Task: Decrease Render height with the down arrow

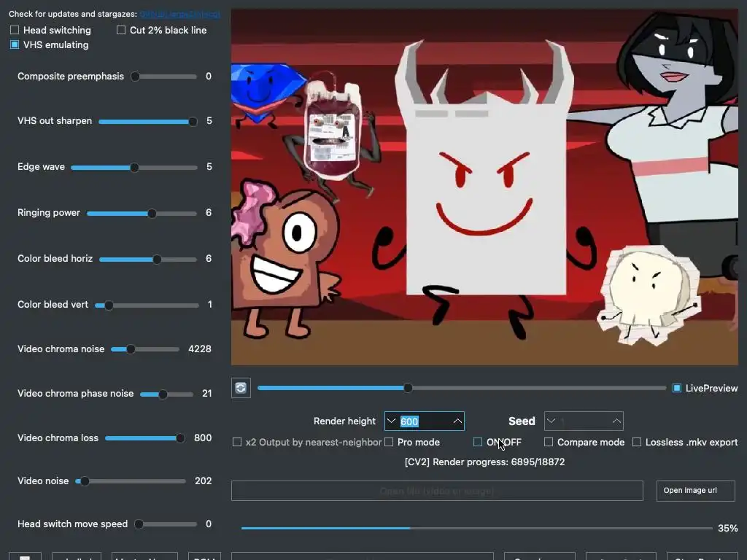Action: click(391, 421)
